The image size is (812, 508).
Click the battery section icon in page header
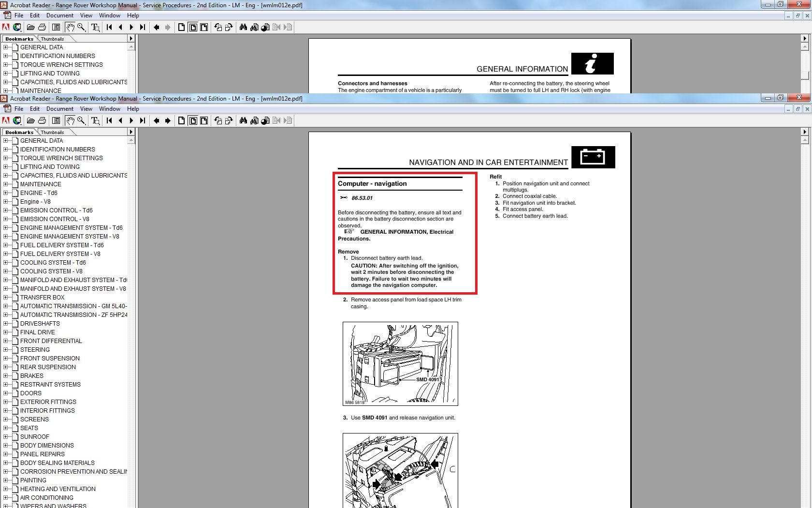[x=593, y=157]
